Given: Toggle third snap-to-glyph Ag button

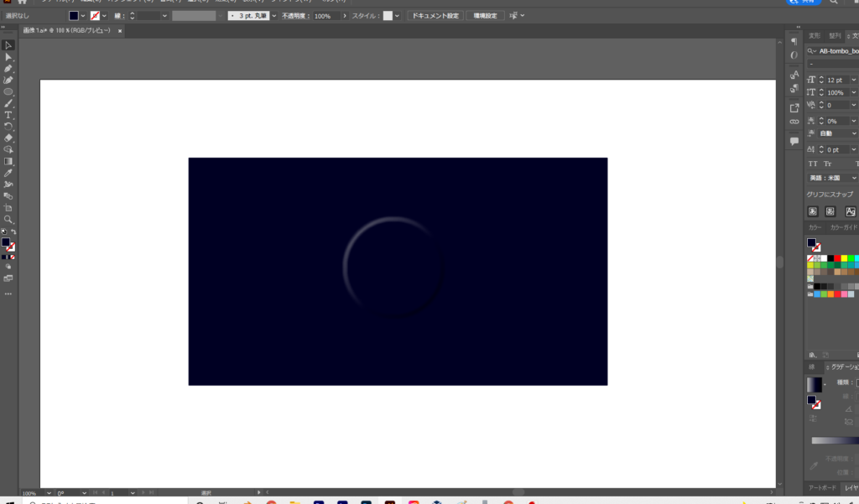Looking at the screenshot, I should 851,211.
